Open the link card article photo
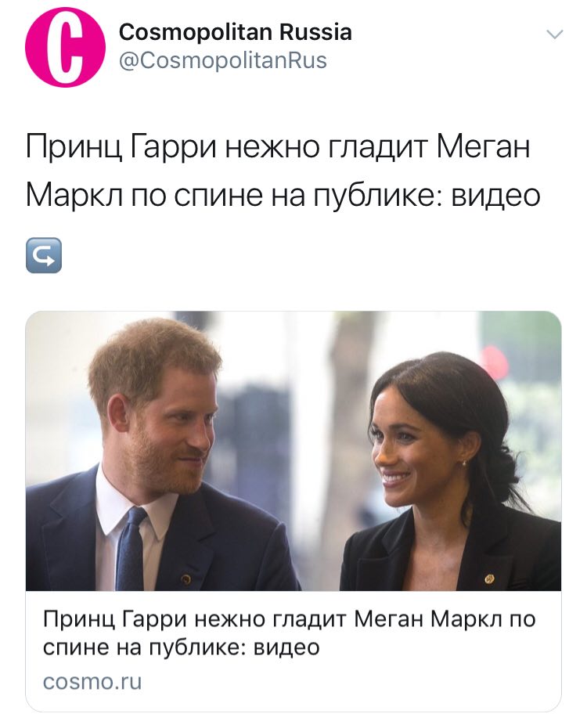This screenshot has width=587, height=728. 293,451
